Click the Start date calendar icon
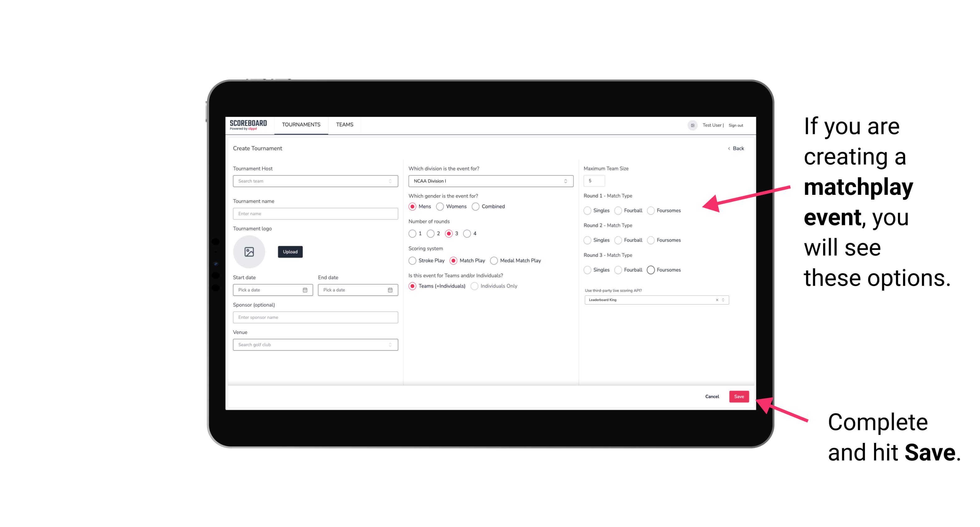This screenshot has height=527, width=980. coord(306,290)
